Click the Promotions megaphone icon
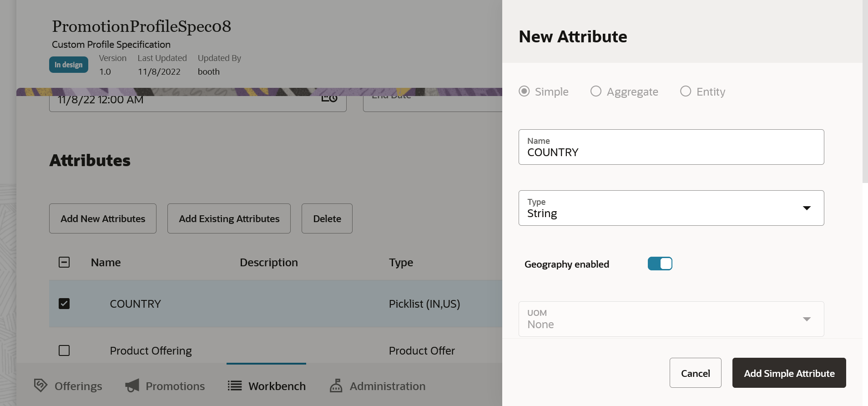The height and width of the screenshot is (406, 868). (x=132, y=386)
